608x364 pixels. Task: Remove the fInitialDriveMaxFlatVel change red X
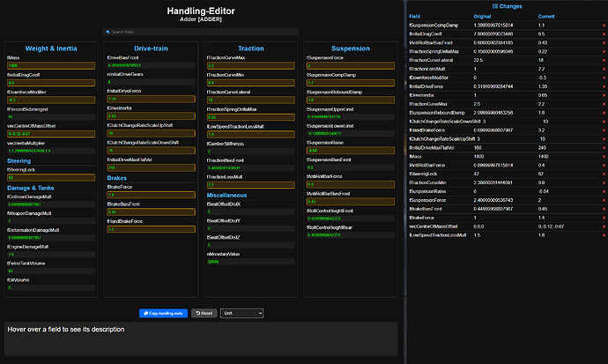(604, 148)
